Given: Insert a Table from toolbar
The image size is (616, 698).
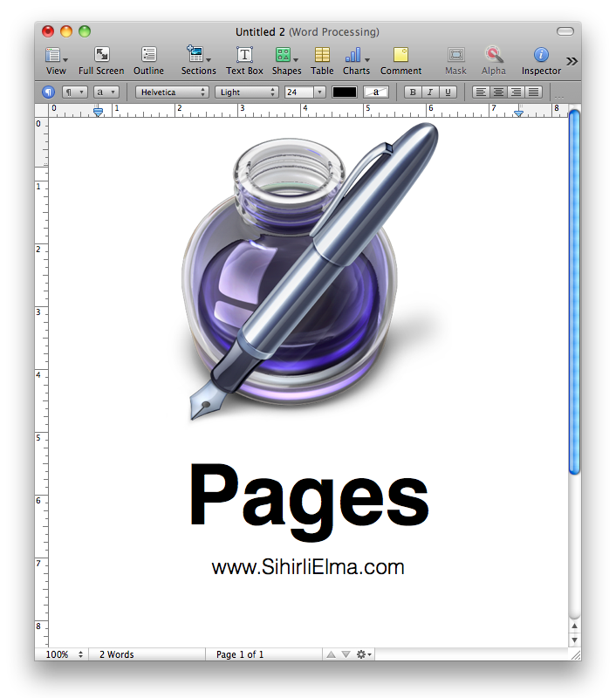Looking at the screenshot, I should [322, 55].
